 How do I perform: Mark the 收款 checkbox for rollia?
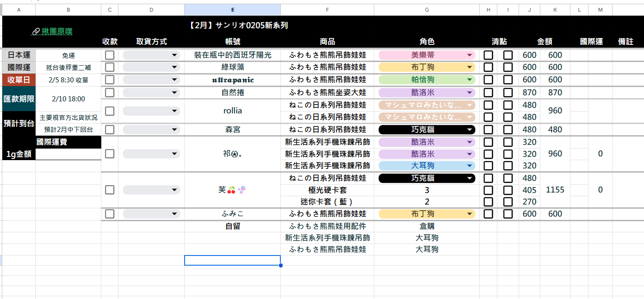[x=110, y=111]
